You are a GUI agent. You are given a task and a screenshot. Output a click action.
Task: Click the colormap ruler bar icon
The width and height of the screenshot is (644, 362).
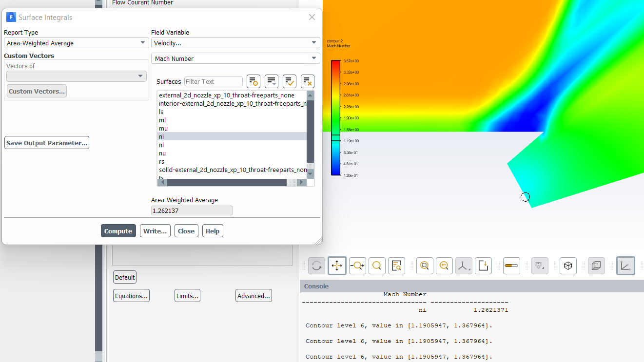tap(511, 266)
